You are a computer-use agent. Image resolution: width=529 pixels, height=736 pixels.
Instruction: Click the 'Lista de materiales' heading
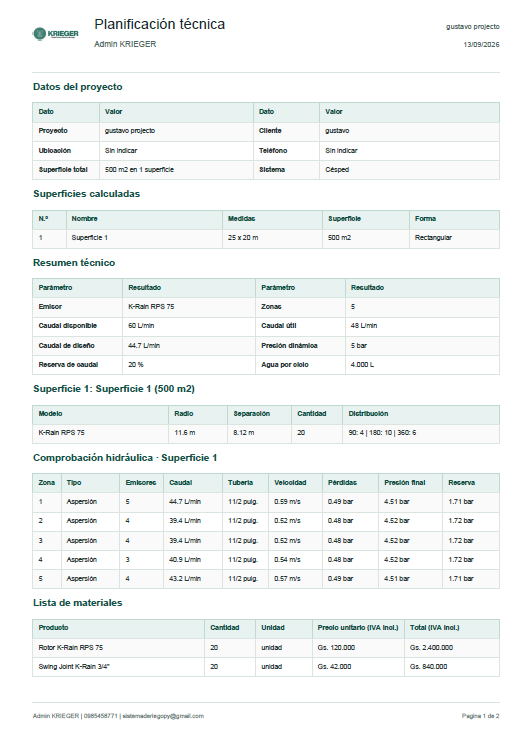coord(77,603)
